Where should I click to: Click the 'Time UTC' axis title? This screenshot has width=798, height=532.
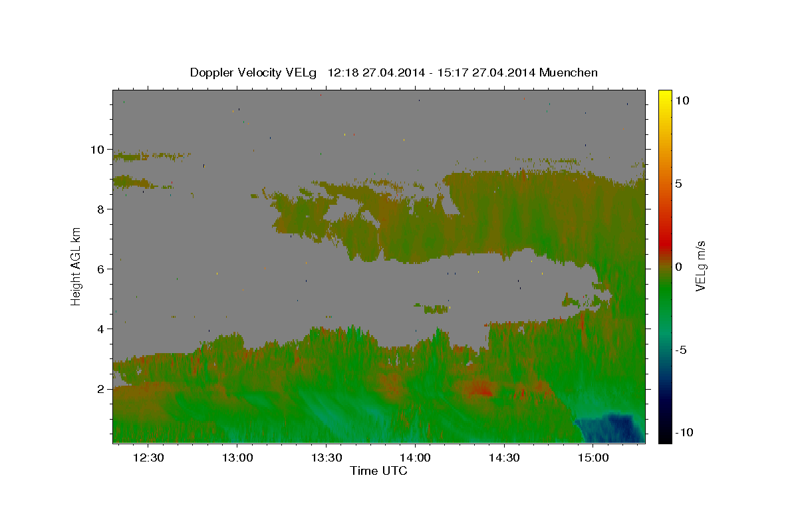click(x=378, y=471)
